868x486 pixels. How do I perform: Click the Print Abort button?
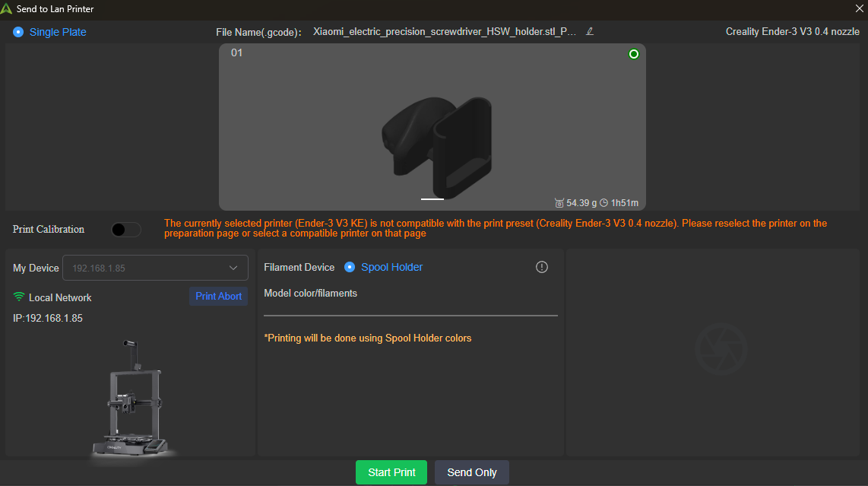click(218, 297)
